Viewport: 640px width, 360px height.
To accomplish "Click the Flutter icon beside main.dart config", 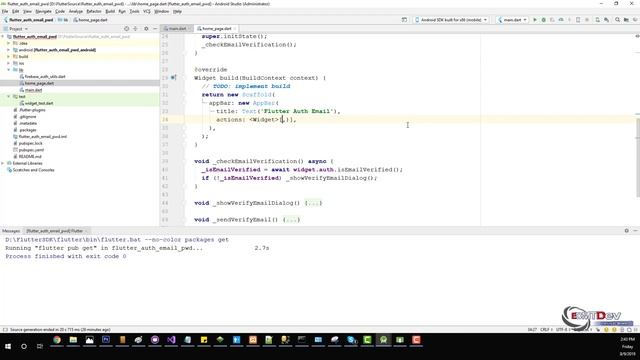I will (x=500, y=20).
